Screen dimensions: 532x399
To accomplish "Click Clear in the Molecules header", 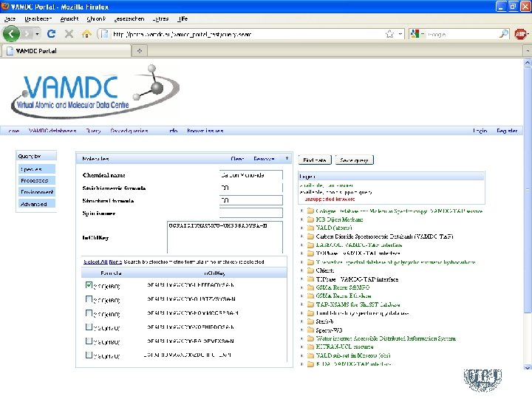I will (237, 158).
